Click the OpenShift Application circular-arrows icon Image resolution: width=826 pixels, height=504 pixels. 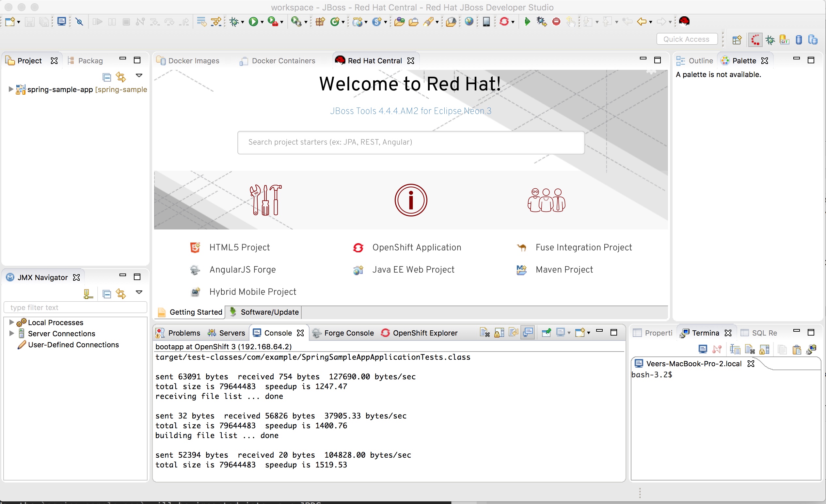(x=358, y=248)
